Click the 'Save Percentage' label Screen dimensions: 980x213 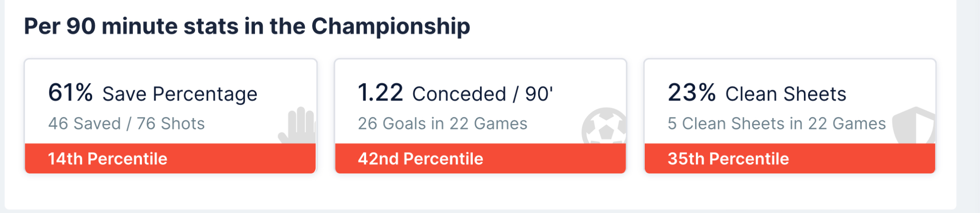tap(180, 94)
